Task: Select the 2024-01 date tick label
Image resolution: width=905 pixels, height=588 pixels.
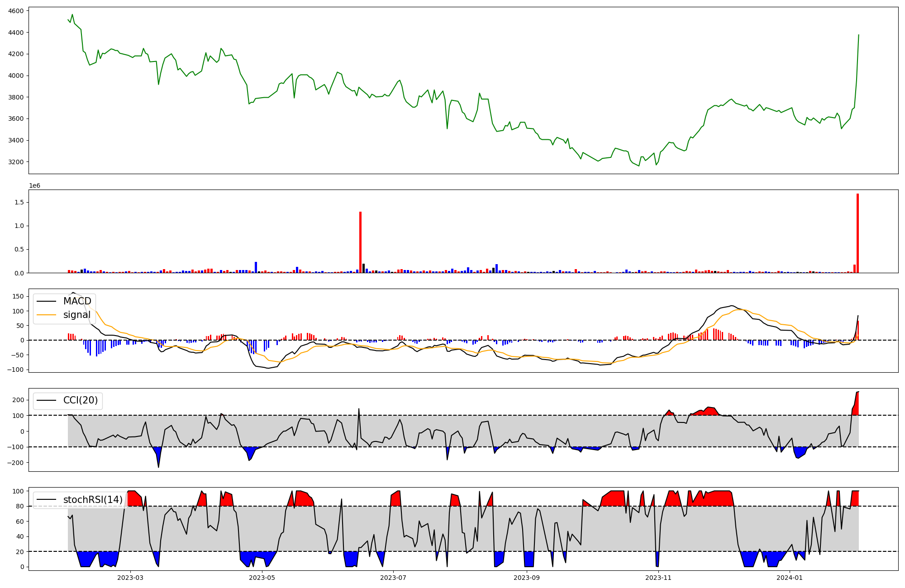Action: tap(790, 578)
